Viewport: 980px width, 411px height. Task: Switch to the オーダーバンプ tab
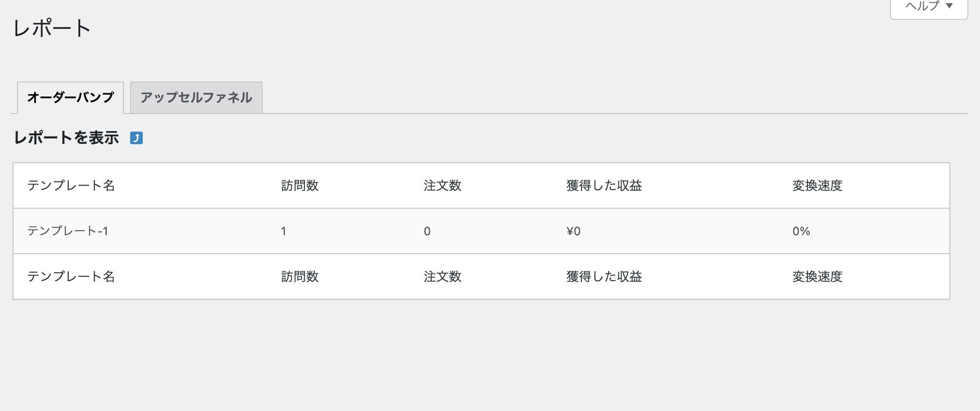click(70, 97)
